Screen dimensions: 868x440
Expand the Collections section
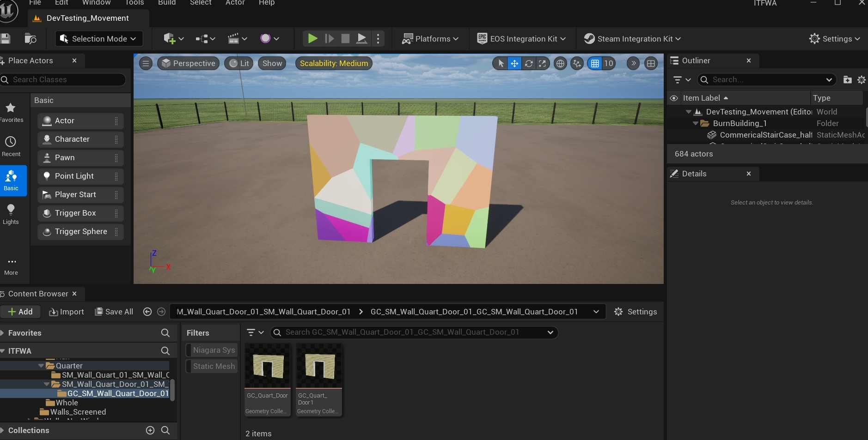(2, 430)
